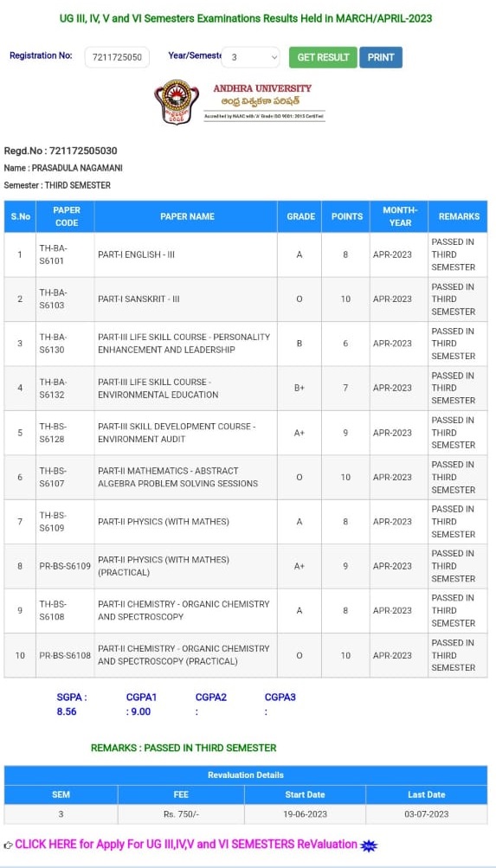Click the name PRASADULA NAGAMANI
Image resolution: width=496 pixels, height=868 pixels.
pos(78,168)
